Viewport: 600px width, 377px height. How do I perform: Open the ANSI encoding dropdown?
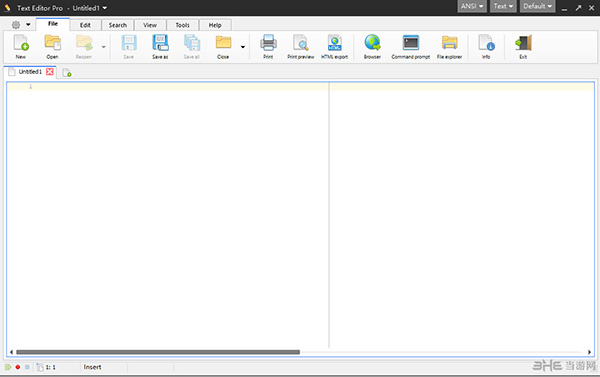click(x=472, y=6)
